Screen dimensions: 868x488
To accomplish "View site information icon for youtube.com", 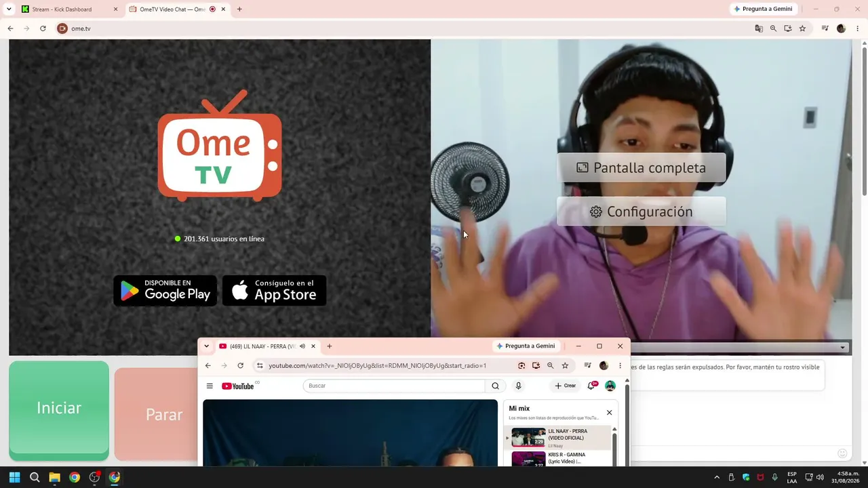I will [260, 365].
